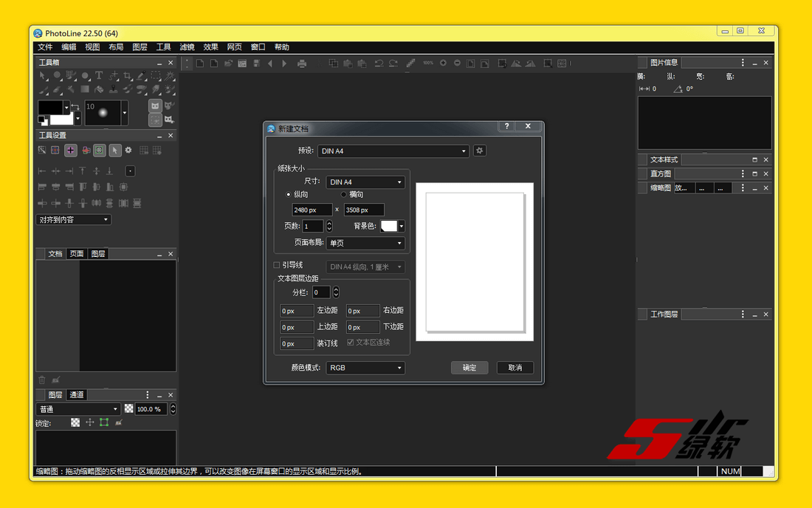Click the gear icon in 工具设置 panel
Image resolution: width=812 pixels, height=508 pixels.
(x=128, y=150)
